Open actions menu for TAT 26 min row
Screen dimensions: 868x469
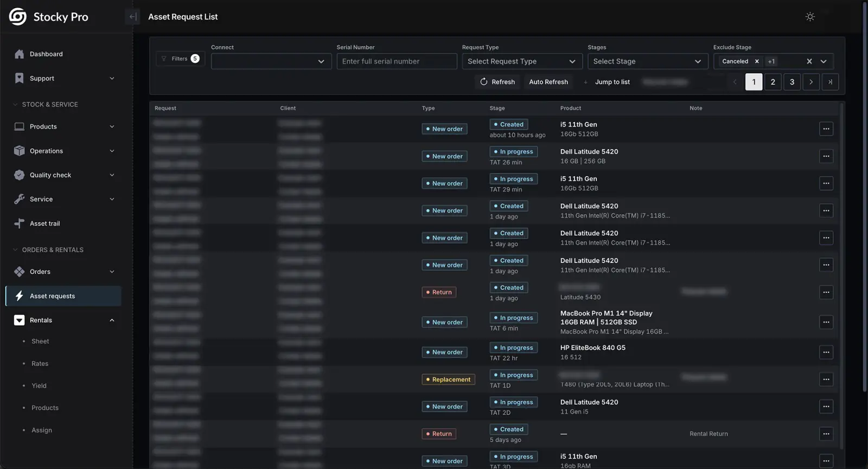coord(826,156)
